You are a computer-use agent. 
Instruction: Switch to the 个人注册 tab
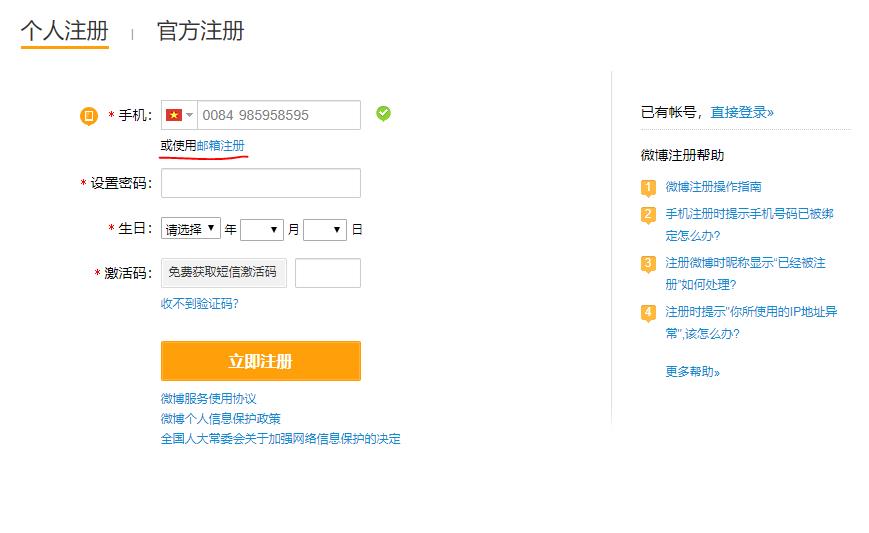[x=65, y=31]
